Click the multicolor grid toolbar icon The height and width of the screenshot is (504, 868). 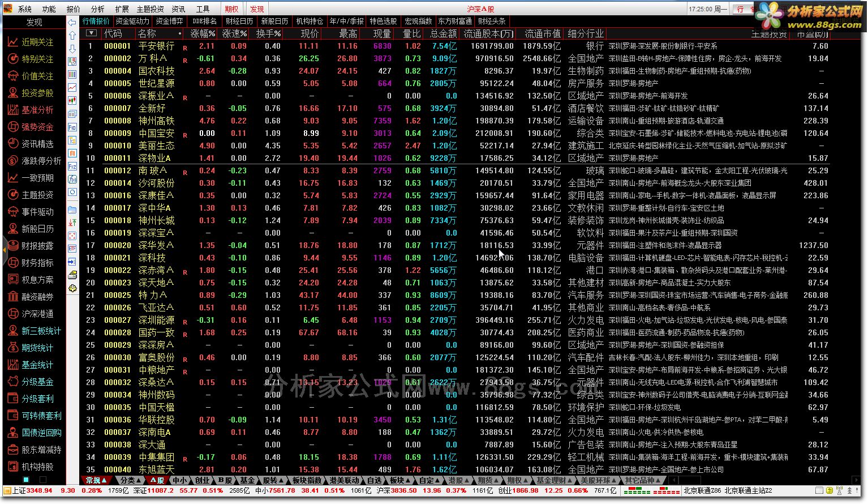[72, 236]
